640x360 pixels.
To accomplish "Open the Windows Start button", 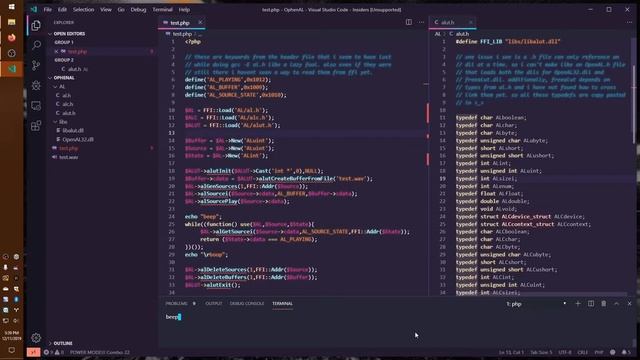I will (x=11, y=7).
